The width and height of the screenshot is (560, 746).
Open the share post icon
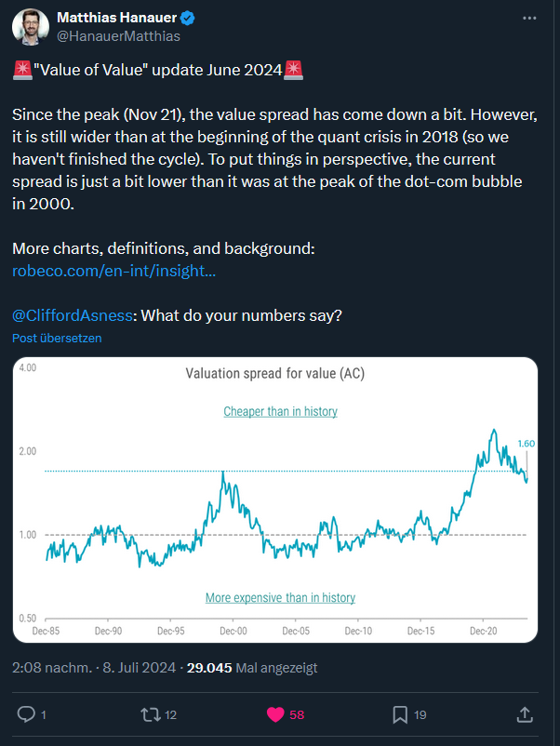525,714
